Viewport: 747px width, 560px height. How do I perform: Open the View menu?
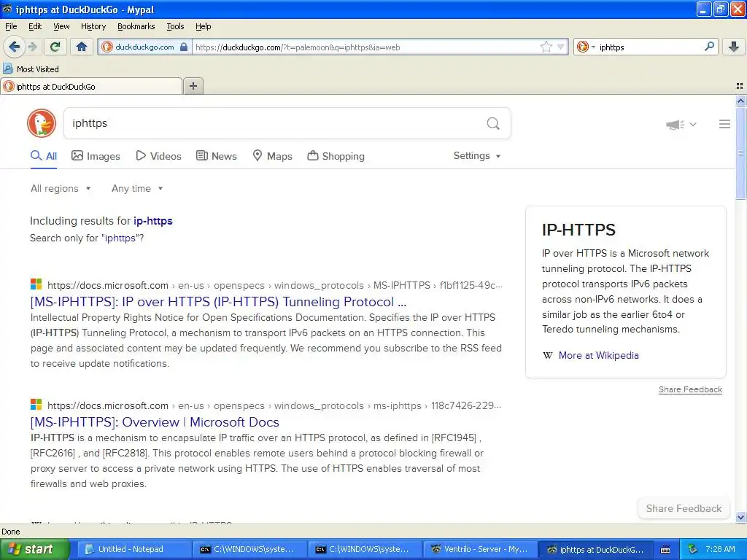(x=61, y=26)
